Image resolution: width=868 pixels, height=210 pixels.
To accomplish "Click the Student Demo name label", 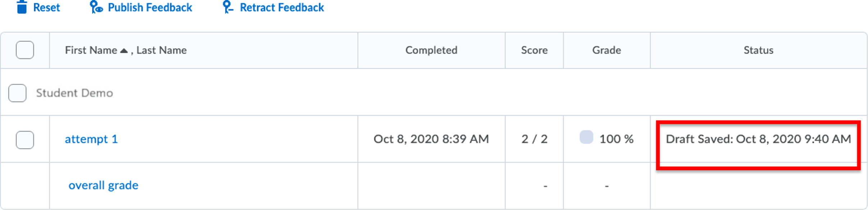I will (74, 93).
